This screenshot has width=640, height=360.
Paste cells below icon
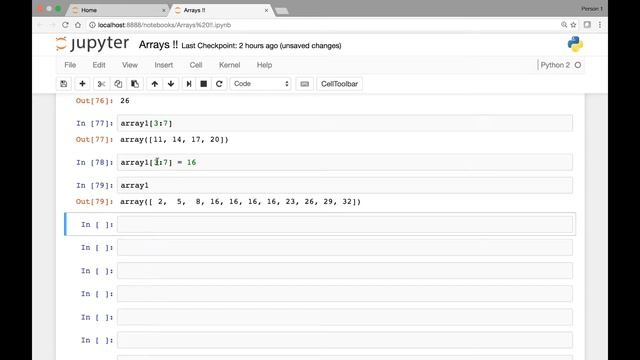click(x=135, y=84)
